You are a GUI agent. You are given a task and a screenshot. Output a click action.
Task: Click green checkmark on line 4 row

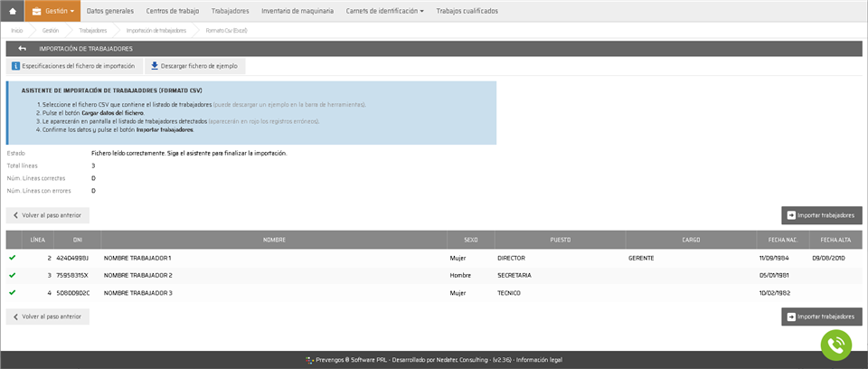click(x=13, y=292)
